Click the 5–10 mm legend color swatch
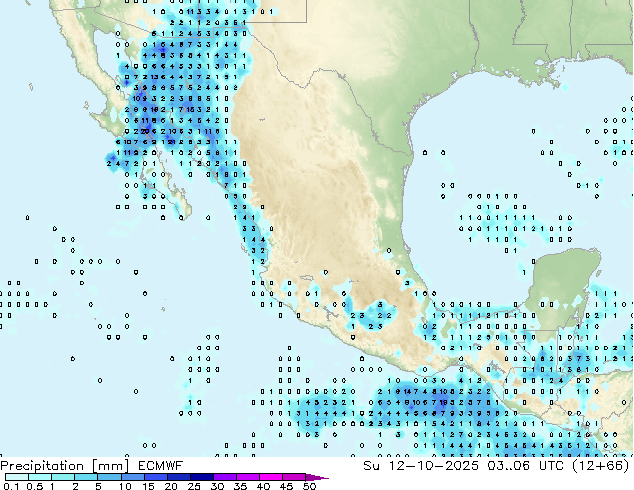 (109, 477)
